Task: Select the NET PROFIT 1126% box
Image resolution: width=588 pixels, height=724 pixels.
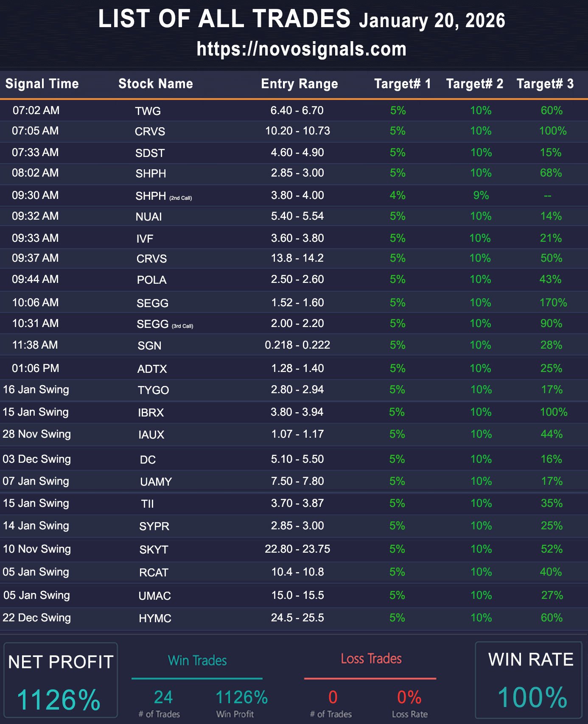Action: (x=60, y=680)
